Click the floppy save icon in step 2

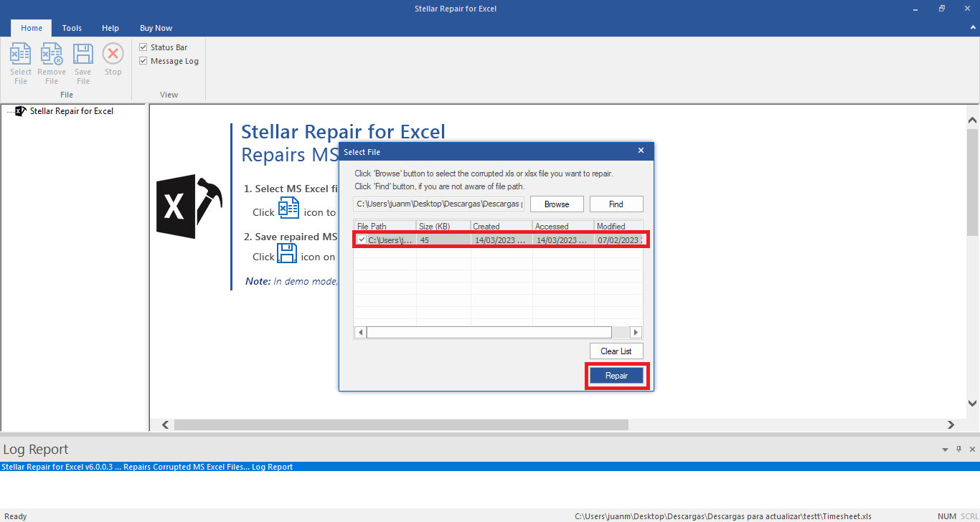287,253
